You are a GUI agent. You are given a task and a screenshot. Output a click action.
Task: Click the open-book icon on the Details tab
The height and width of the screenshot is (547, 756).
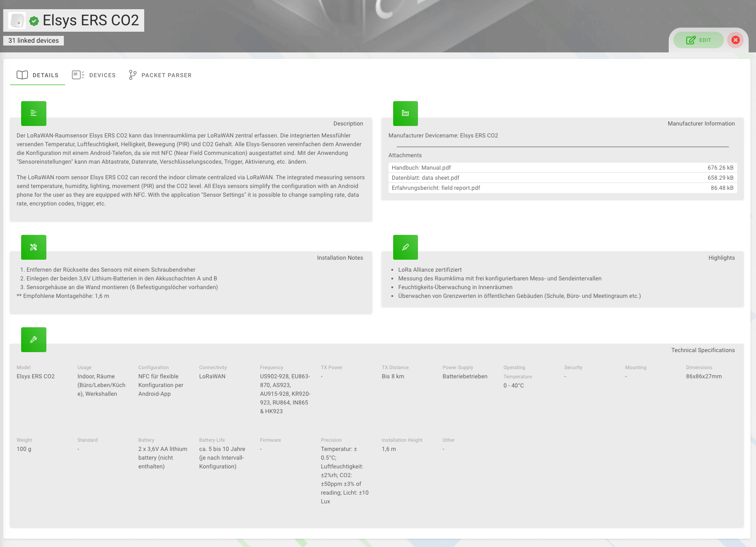tap(22, 75)
